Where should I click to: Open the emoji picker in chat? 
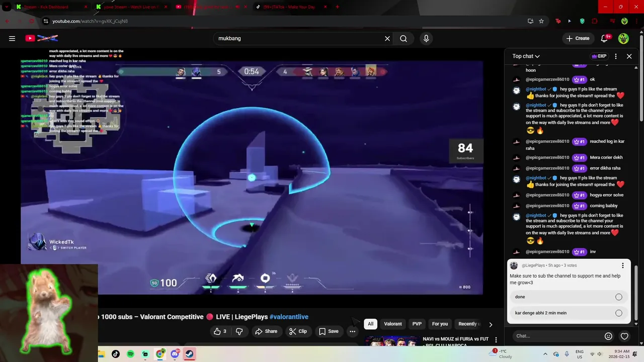tap(608, 336)
